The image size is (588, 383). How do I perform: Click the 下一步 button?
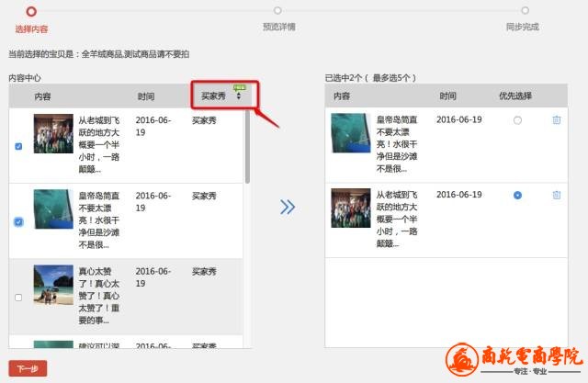(28, 368)
